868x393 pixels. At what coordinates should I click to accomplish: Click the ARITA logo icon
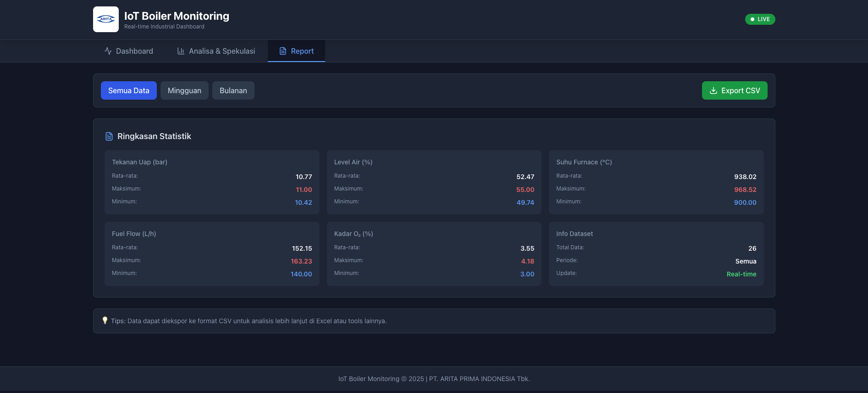point(106,19)
